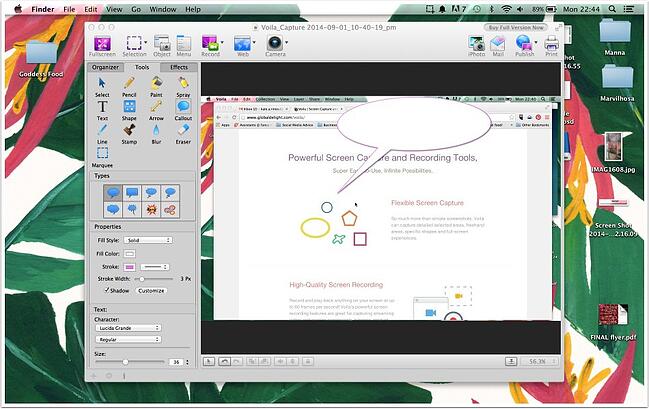Click the Customize shadow button
Viewport: 649px width, 409px height.
click(x=151, y=291)
